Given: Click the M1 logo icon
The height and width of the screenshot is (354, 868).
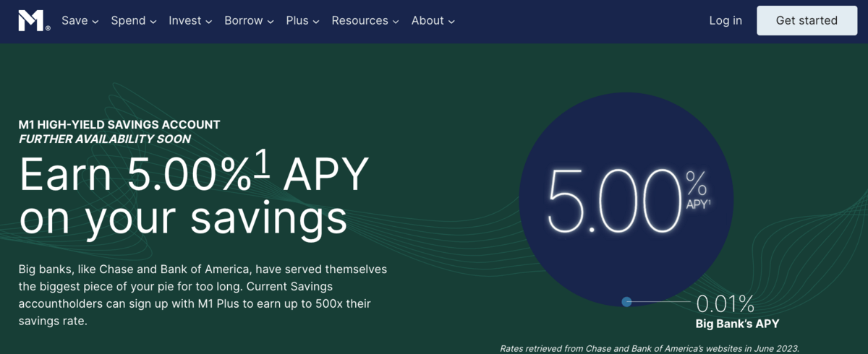Looking at the screenshot, I should 34,21.
